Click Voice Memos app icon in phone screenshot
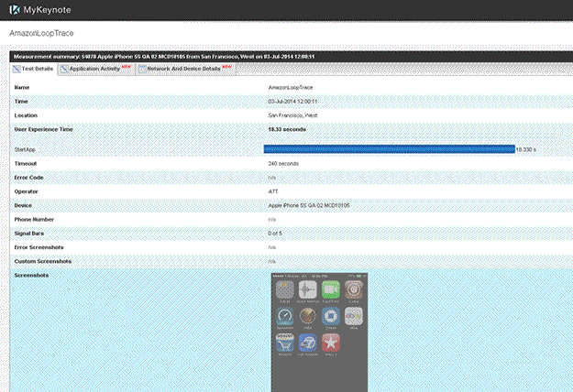The image size is (573, 392). (308, 289)
